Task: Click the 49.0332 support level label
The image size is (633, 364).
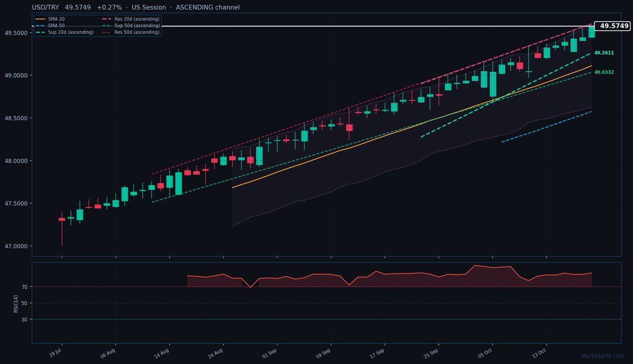Action: click(604, 72)
